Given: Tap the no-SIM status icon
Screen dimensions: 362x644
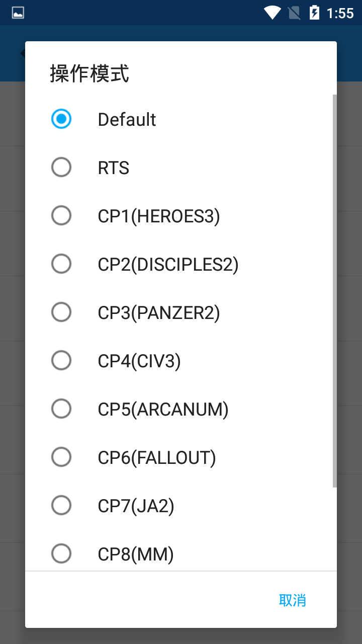Looking at the screenshot, I should tap(295, 13).
